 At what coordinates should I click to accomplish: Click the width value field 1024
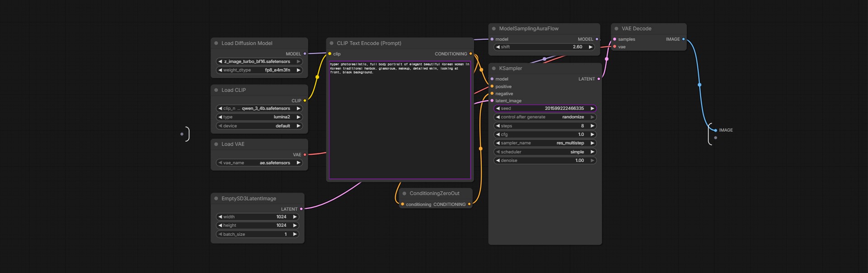257,217
